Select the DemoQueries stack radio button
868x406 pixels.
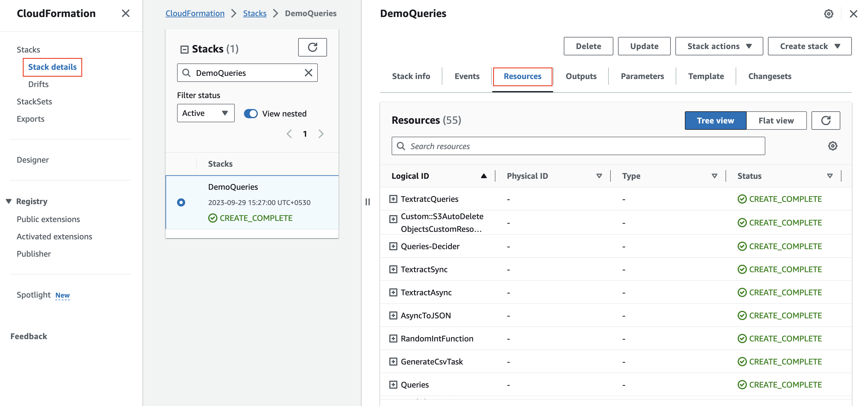pos(181,202)
